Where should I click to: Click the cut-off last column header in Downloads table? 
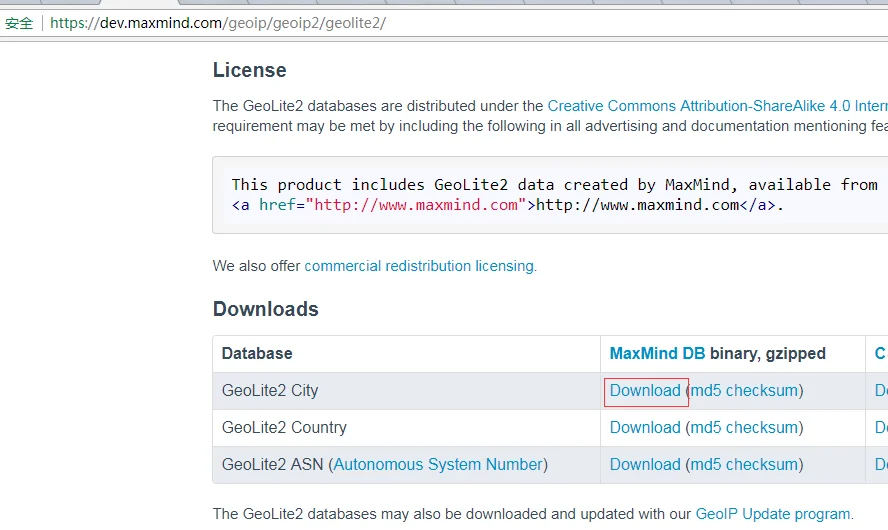point(881,353)
